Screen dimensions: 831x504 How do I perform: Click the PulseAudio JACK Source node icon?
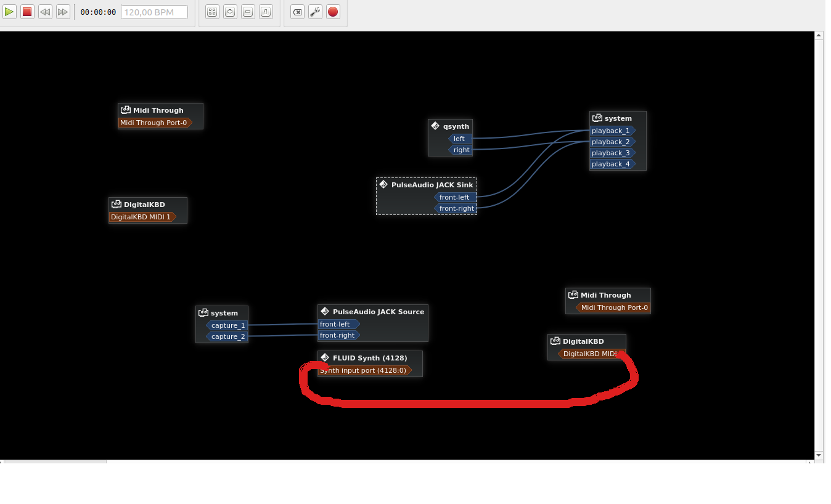(x=325, y=312)
